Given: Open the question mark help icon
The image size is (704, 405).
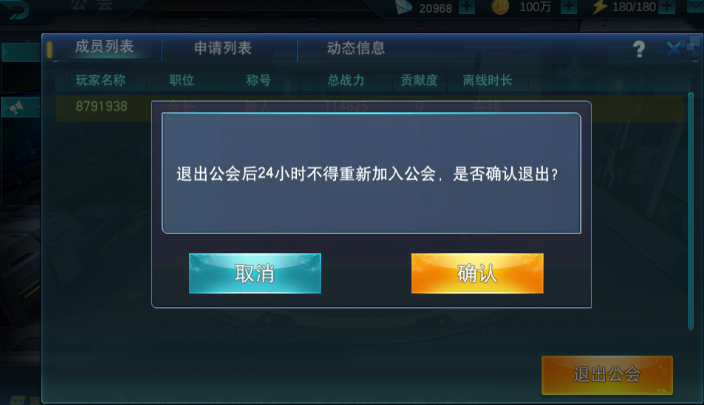Looking at the screenshot, I should [x=639, y=48].
